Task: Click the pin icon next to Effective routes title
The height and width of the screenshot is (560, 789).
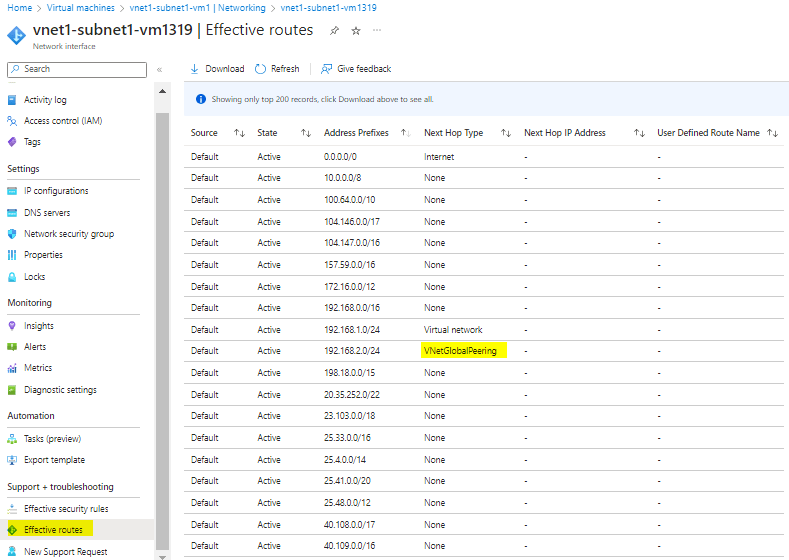Action: (x=333, y=31)
